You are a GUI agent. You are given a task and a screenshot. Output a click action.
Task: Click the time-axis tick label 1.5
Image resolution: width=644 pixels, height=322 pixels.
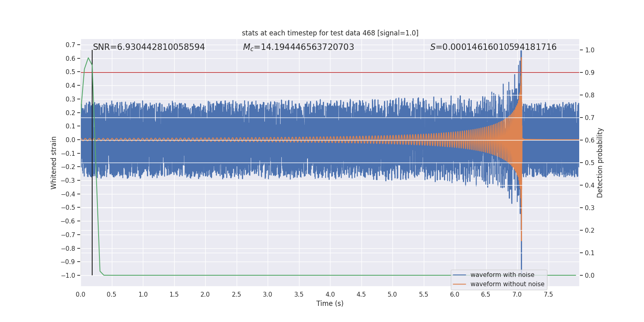(174, 295)
